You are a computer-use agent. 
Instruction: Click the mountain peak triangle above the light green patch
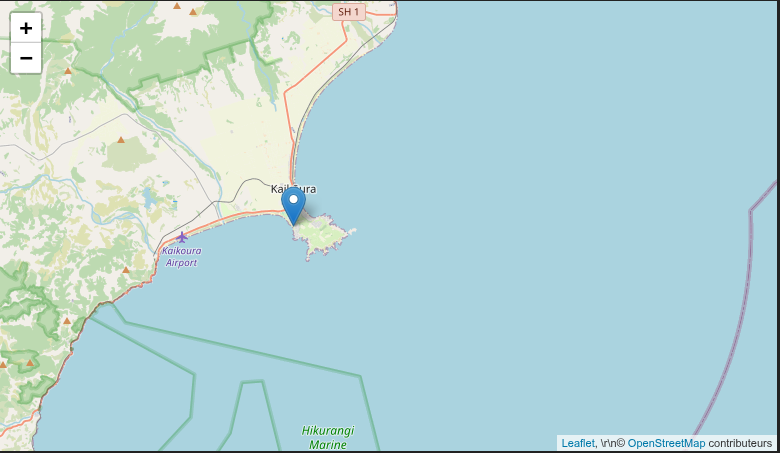click(121, 140)
